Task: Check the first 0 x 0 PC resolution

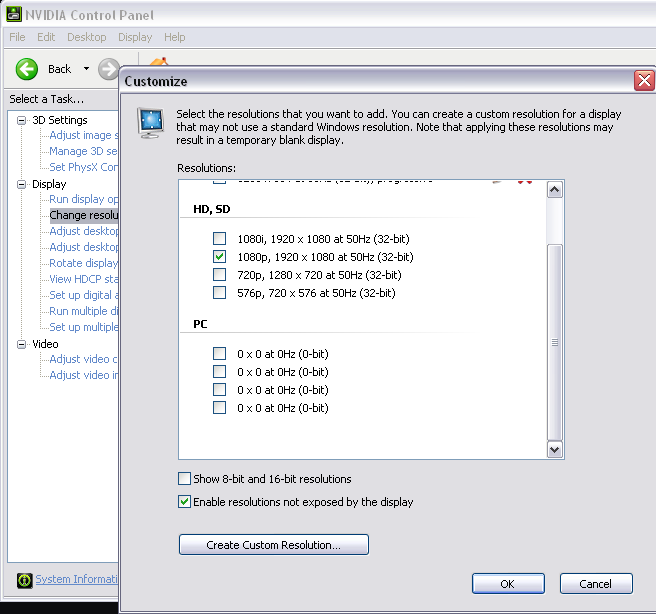Action: coord(219,353)
